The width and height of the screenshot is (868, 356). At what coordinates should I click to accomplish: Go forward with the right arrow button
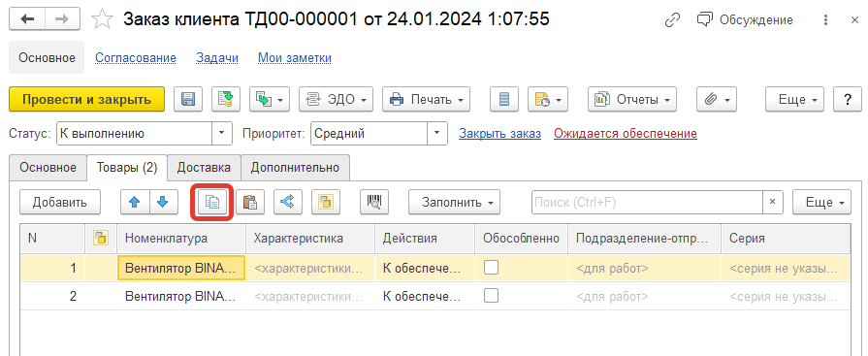coord(62,19)
